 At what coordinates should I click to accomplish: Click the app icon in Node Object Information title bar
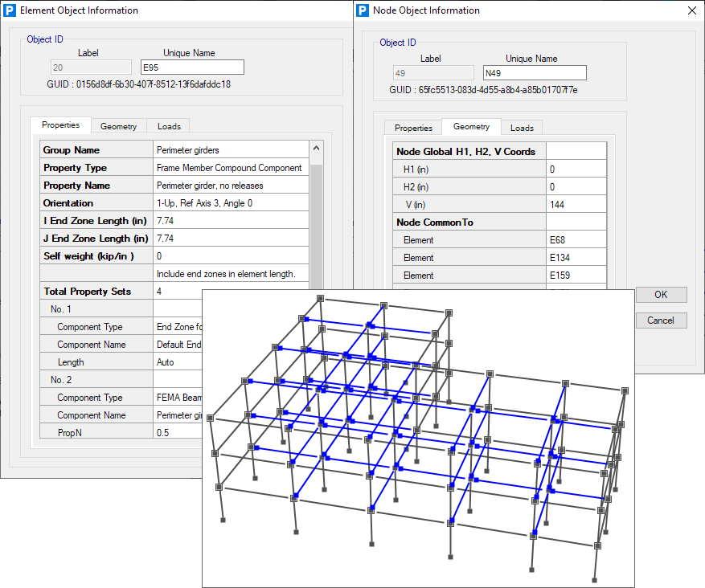362,10
